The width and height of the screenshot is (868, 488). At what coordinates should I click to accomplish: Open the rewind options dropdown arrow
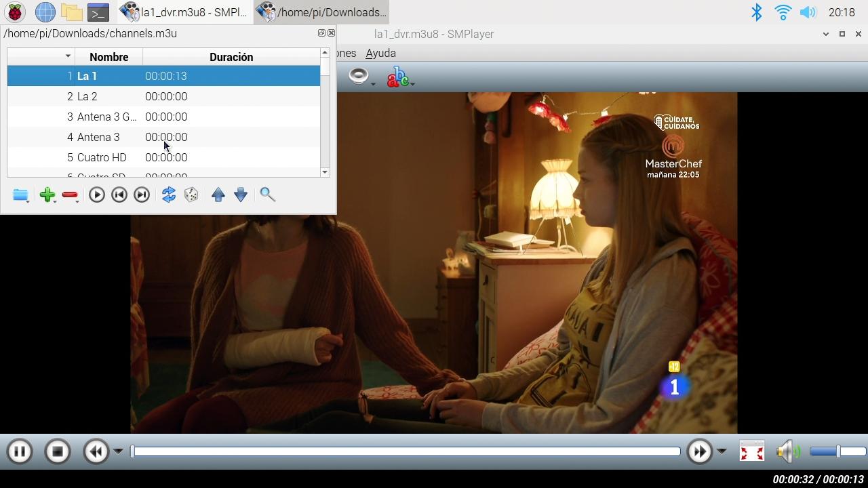tap(118, 451)
